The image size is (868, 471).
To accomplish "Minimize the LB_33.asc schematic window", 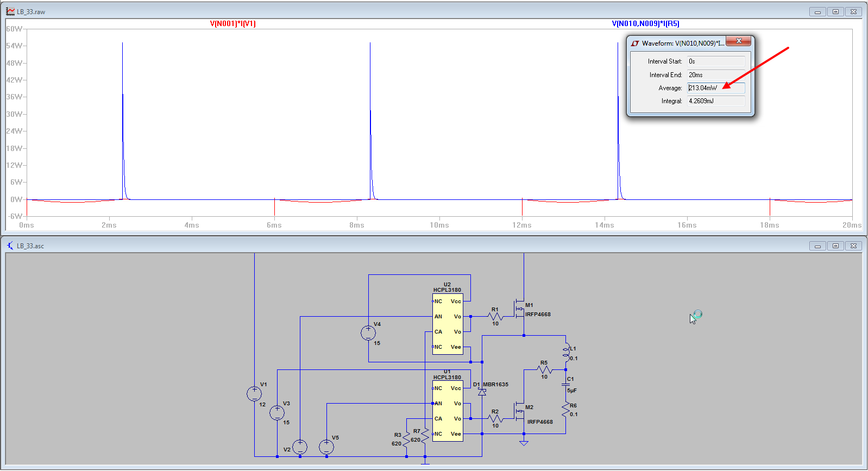I will (x=817, y=246).
